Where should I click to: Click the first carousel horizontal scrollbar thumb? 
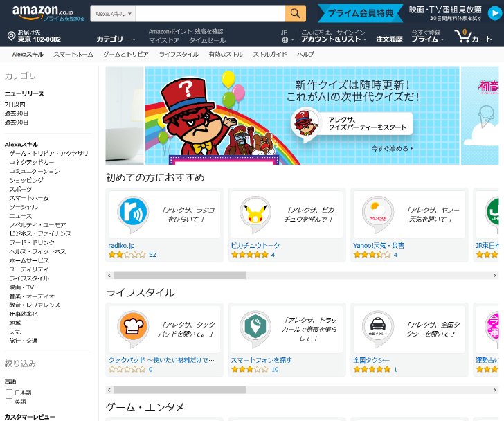click(x=179, y=276)
